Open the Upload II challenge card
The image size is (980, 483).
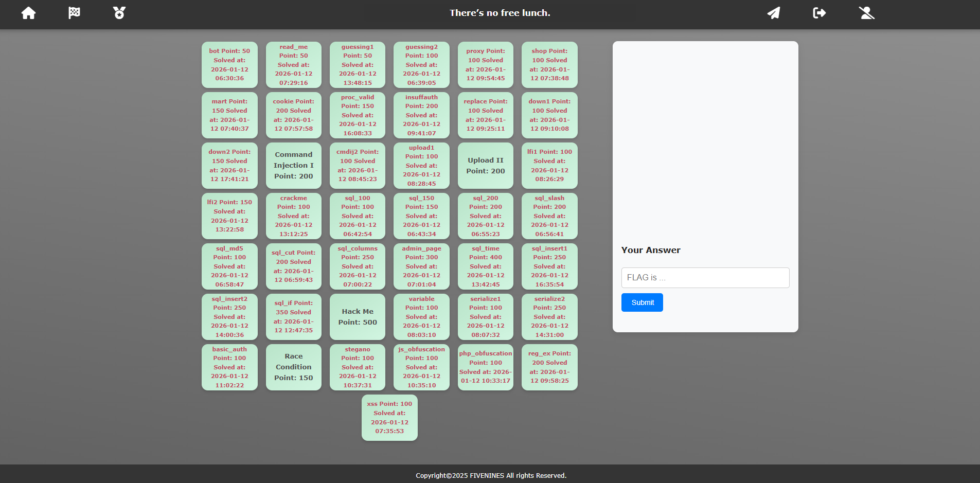point(485,166)
